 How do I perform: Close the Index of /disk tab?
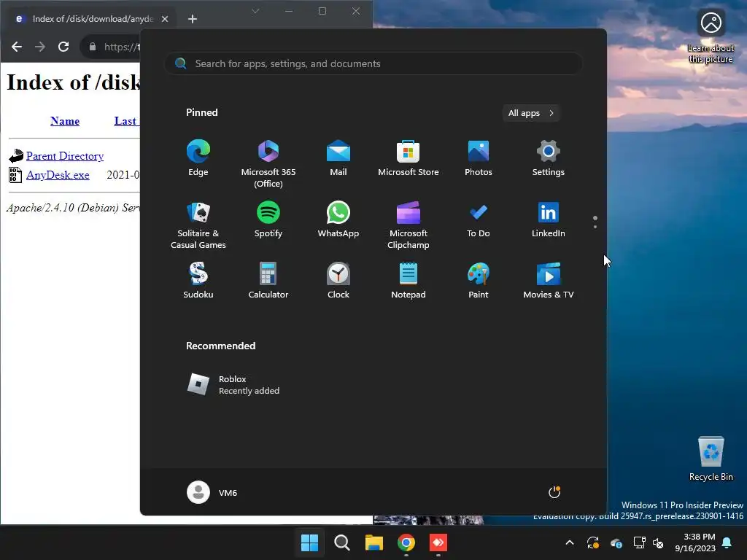[165, 19]
